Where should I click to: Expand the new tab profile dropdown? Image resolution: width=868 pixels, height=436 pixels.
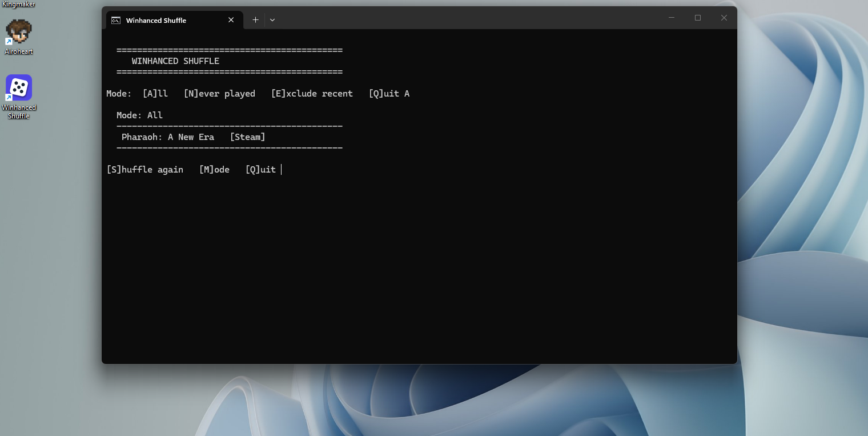coord(272,20)
